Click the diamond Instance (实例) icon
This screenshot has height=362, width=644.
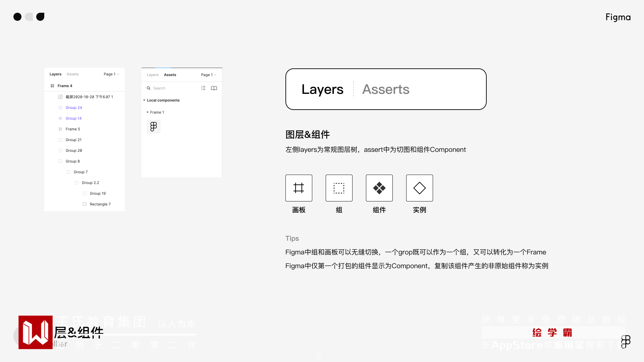pyautogui.click(x=419, y=188)
